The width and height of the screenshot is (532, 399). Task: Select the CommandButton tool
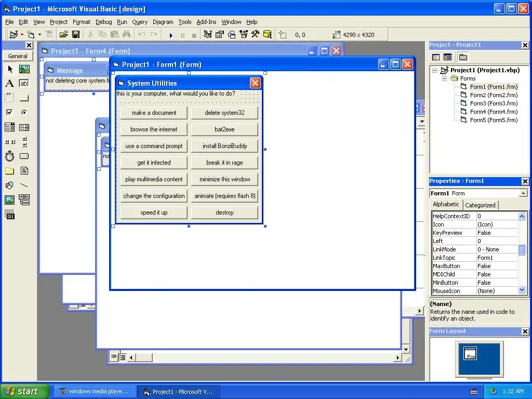24,98
